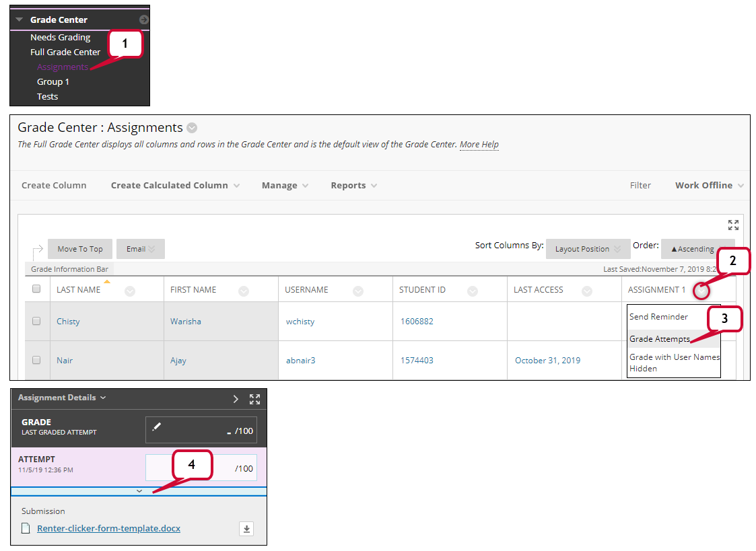The image size is (756, 551).
Task: Click pencil icon in grade box
Action: pyautogui.click(x=157, y=427)
